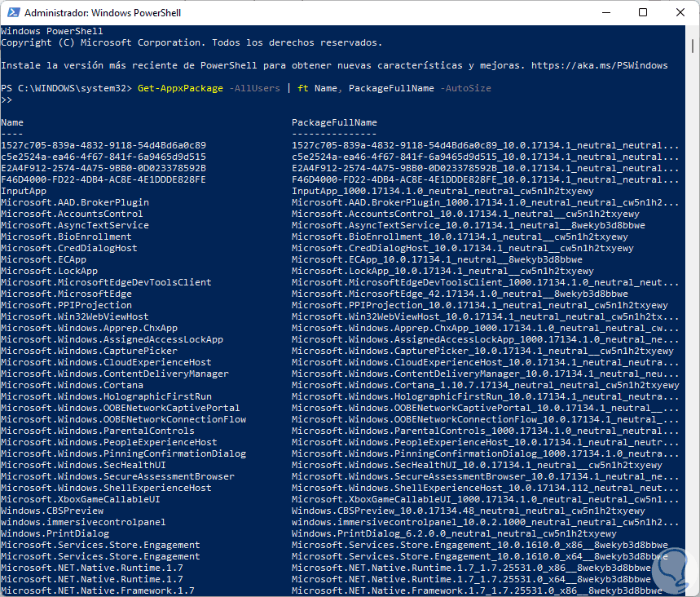This screenshot has height=597, width=700.
Task: Click the 'PackageFullName' column header
Action: 334,122
